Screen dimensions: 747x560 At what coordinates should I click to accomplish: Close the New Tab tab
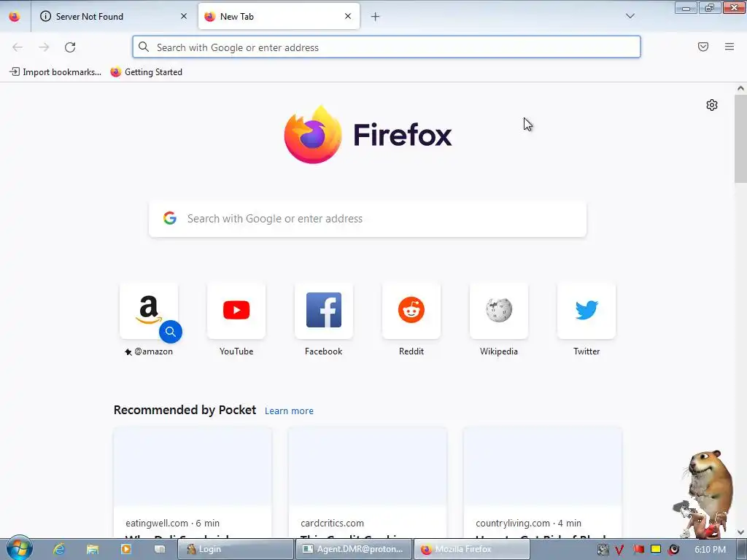click(x=348, y=16)
